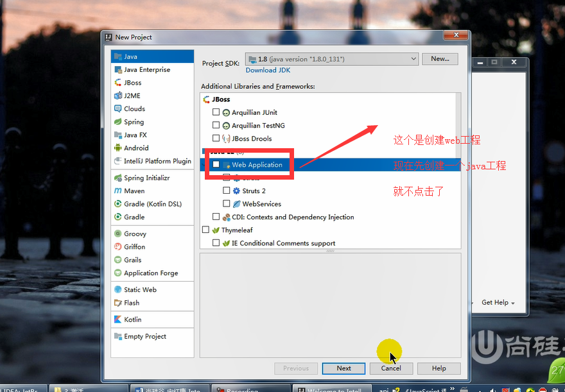
Task: Choose JBoss in the project type list
Action: pos(152,82)
